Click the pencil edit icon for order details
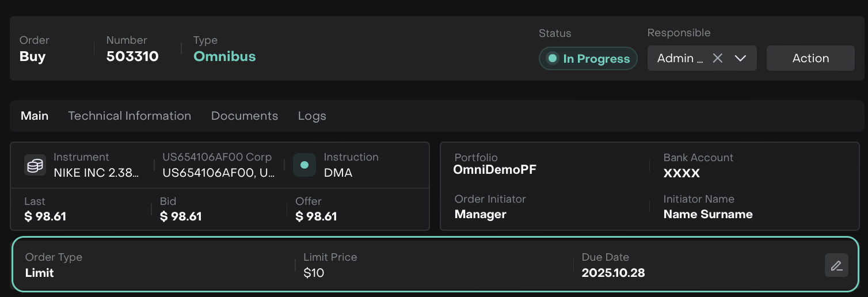Viewport: 868px width, 297px height. [836, 265]
